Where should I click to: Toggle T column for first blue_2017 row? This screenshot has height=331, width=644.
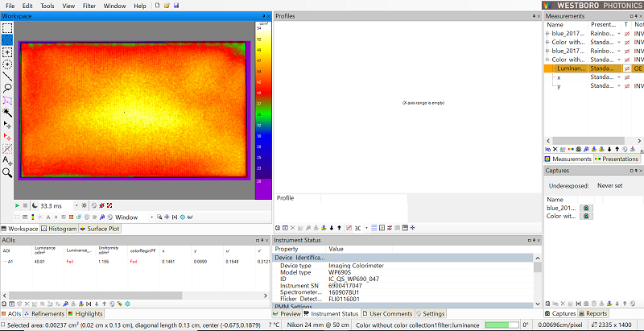627,33
